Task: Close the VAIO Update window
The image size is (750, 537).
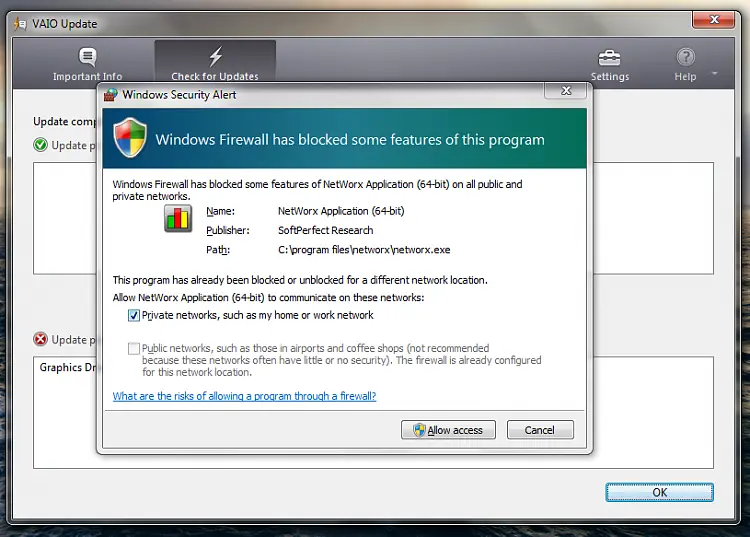Action: coord(714,20)
